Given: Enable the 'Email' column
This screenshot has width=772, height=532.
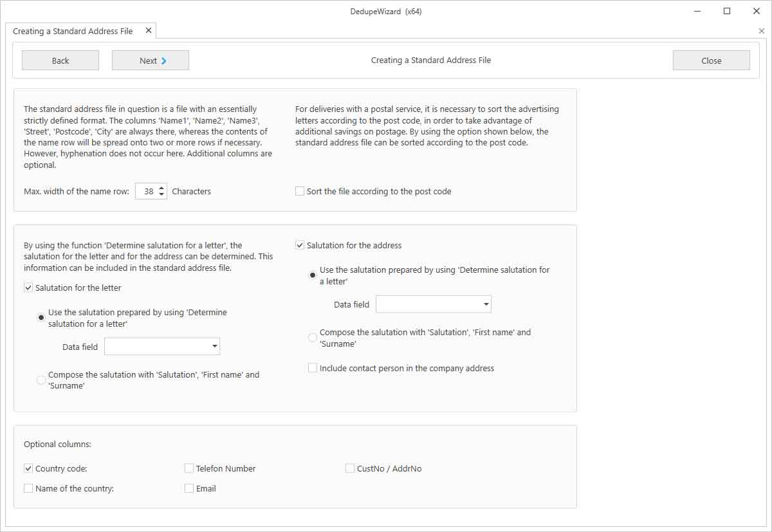Looking at the screenshot, I should coord(189,488).
